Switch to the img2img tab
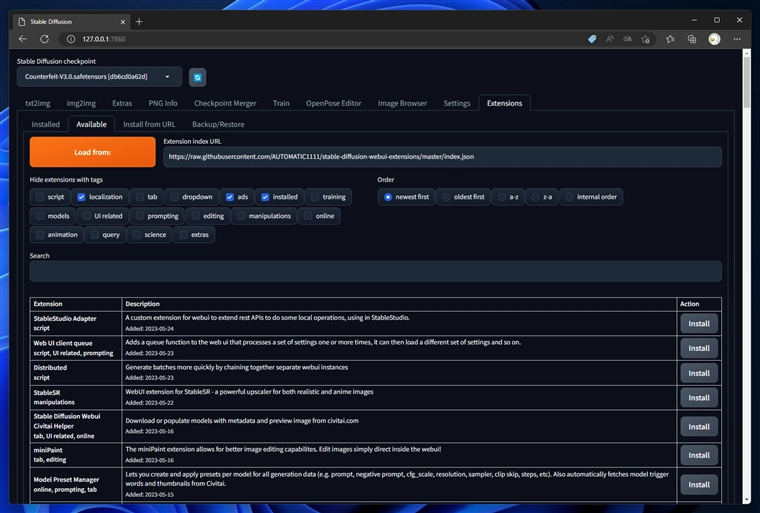760x513 pixels. click(81, 103)
